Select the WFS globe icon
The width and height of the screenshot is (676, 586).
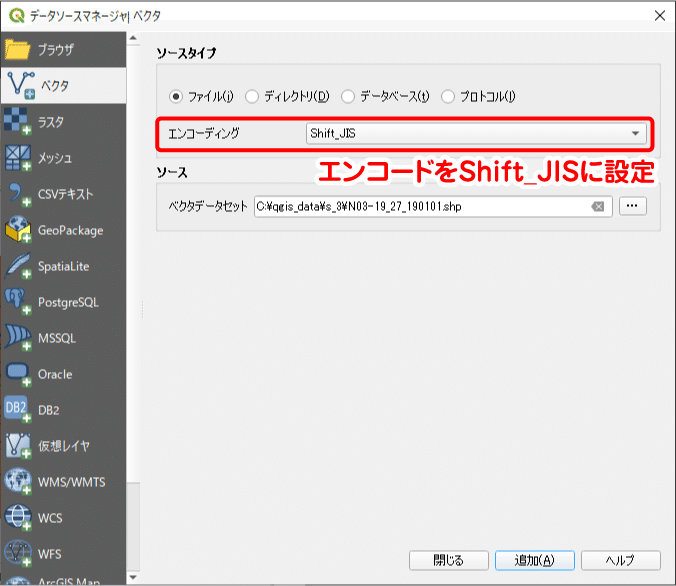(x=18, y=553)
